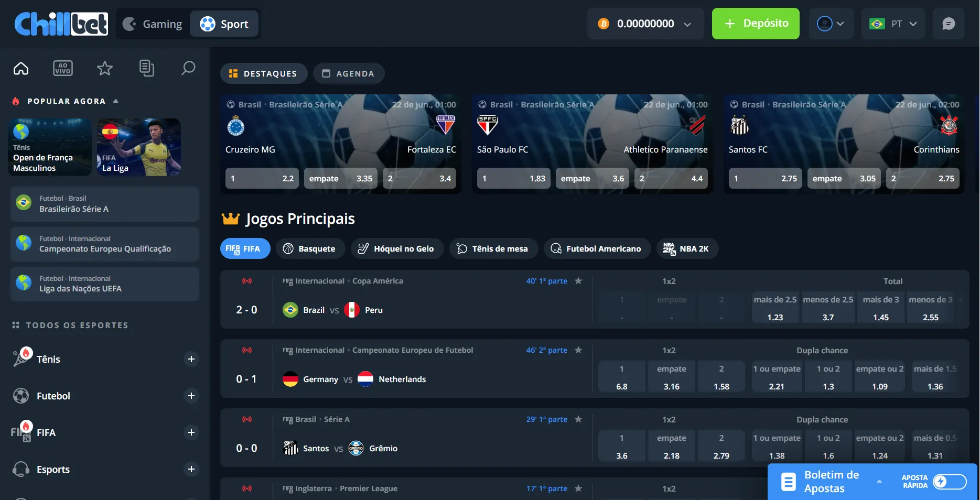The width and height of the screenshot is (980, 500).
Task: Filter main games by Basquete
Action: tap(310, 248)
